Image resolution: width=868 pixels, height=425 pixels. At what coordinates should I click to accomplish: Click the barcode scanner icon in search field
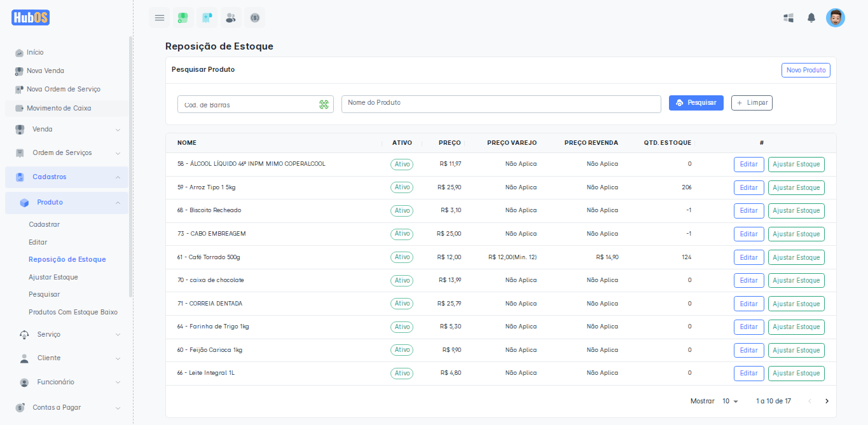click(324, 105)
